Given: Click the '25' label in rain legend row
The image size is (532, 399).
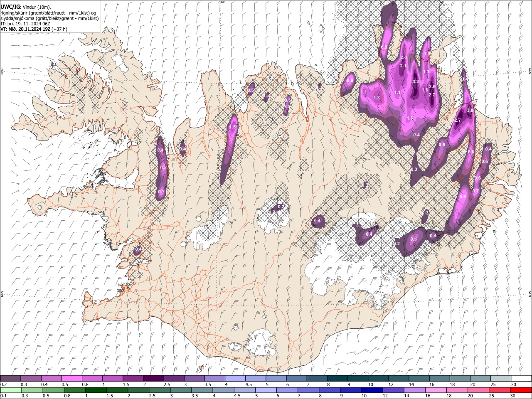Looking at the screenshot, I should tap(491, 396).
